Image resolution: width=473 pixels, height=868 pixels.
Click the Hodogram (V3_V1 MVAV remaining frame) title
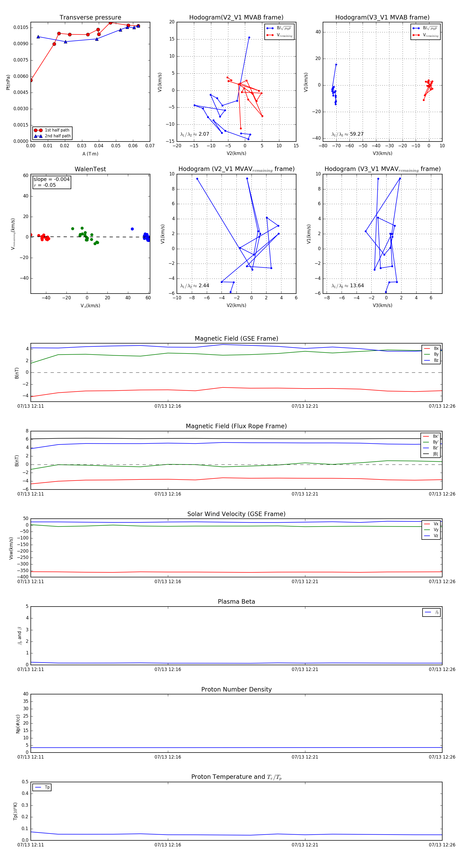click(x=382, y=169)
